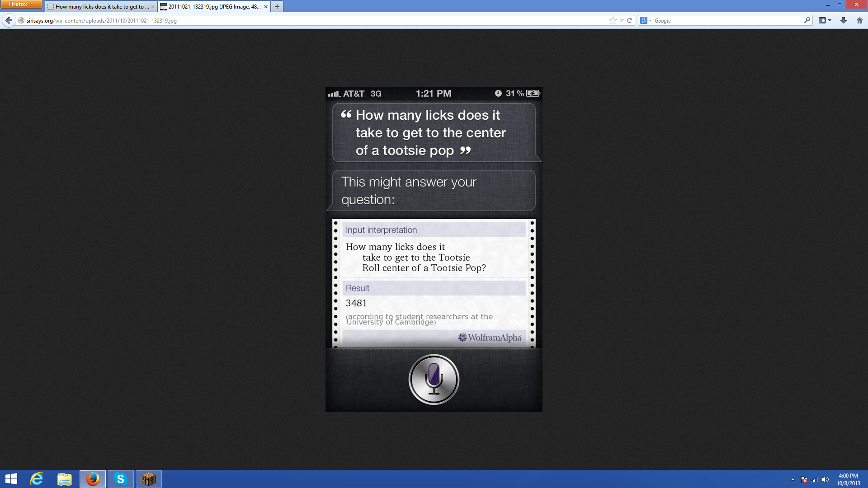Screen dimensions: 868x488
Task: Close the Firefox window
Action: pyautogui.click(x=857, y=5)
